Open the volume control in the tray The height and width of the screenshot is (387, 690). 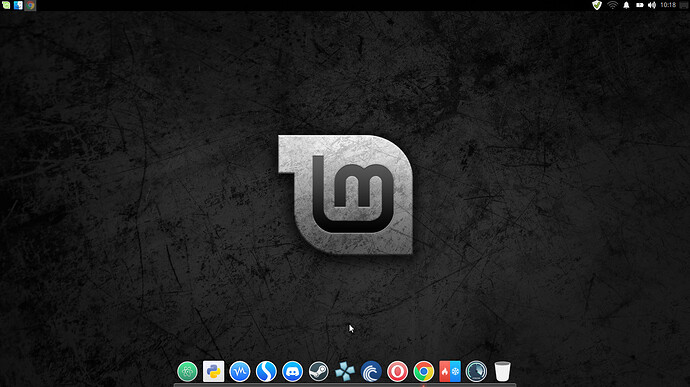pos(652,5)
